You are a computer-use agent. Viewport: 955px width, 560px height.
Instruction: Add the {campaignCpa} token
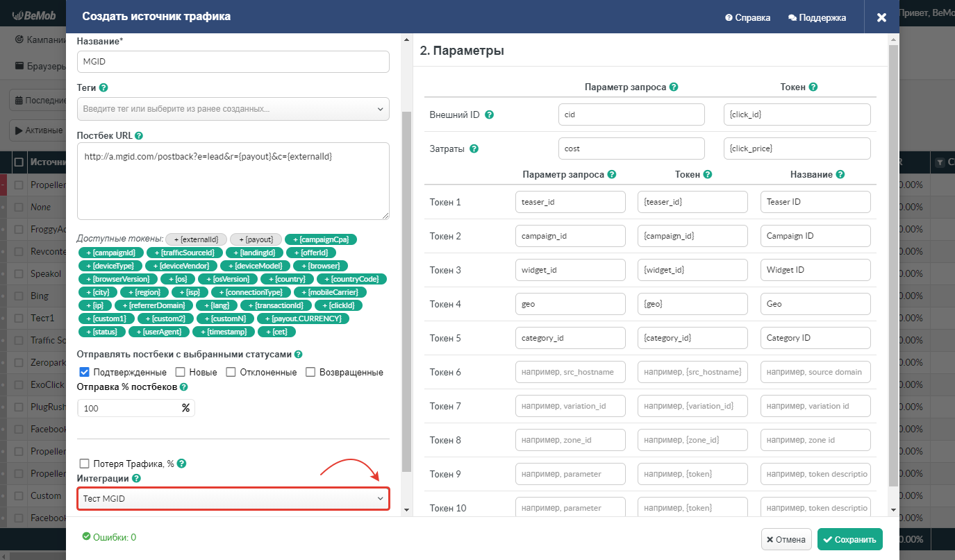point(321,239)
